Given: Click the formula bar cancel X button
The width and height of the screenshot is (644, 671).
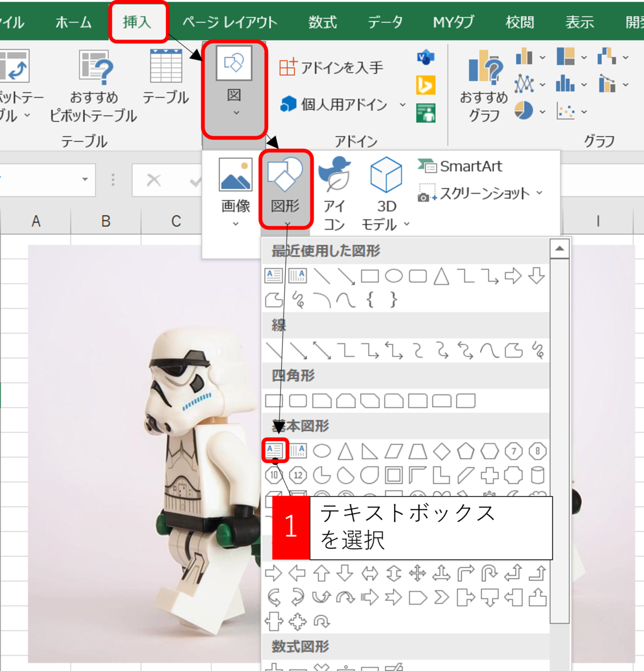Looking at the screenshot, I should coord(154,180).
